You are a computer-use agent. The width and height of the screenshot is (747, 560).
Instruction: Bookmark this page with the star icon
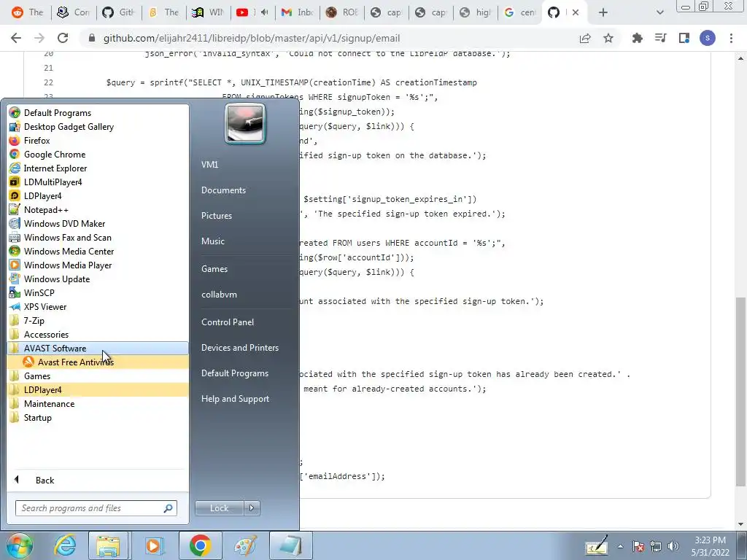(x=608, y=38)
